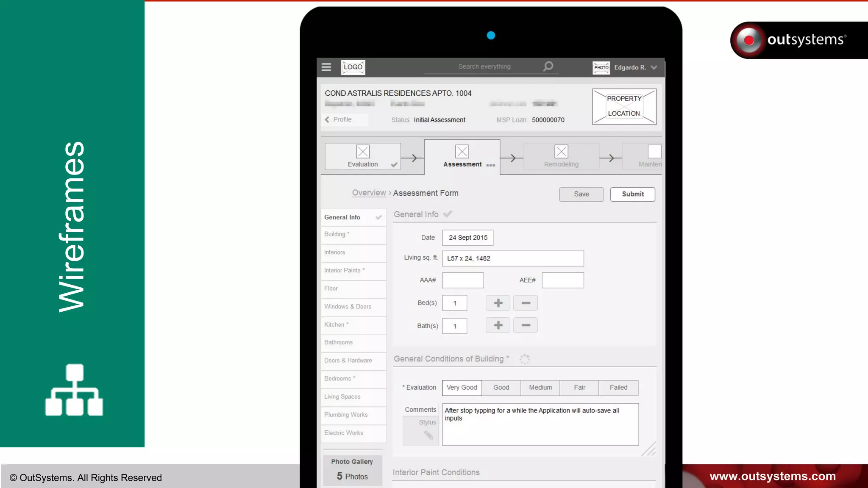Click the Bath(s) number field
Screen dimensions: 868x488
pos(455,326)
